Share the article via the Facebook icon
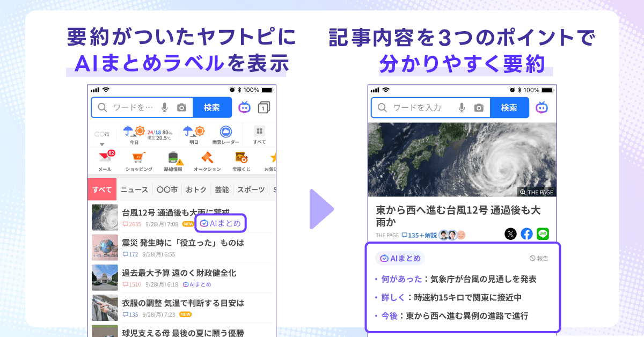This screenshot has width=644, height=337. click(526, 234)
